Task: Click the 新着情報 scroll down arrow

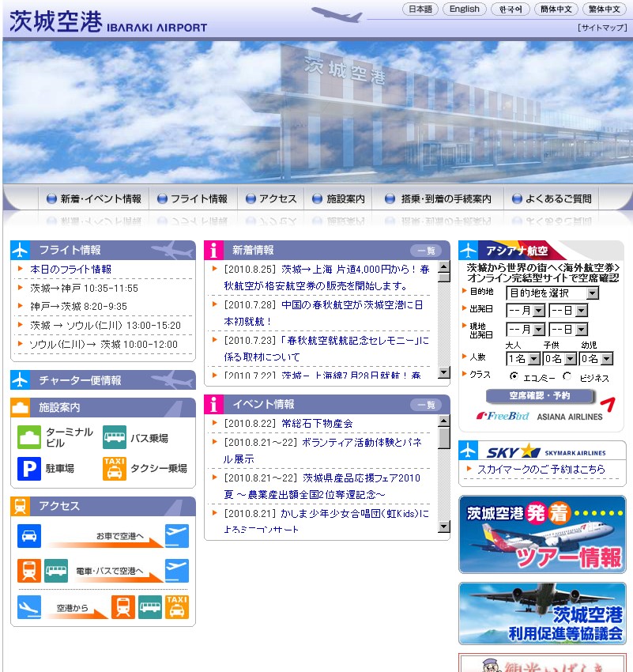Action: (x=444, y=372)
